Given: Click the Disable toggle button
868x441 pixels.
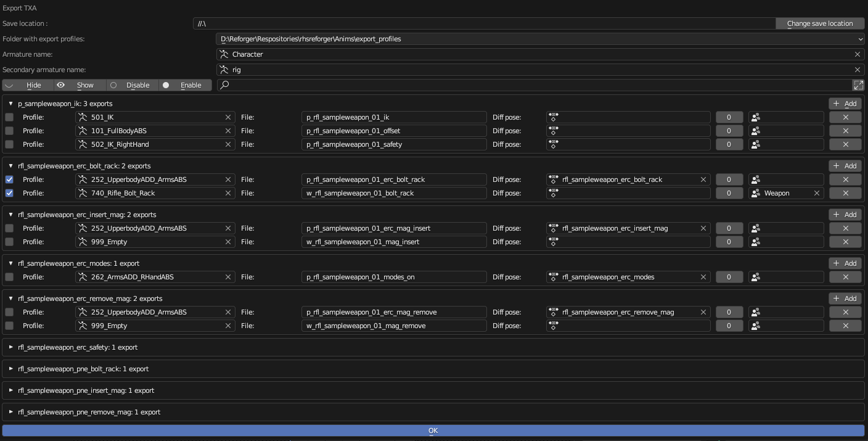Looking at the screenshot, I should coord(132,85).
